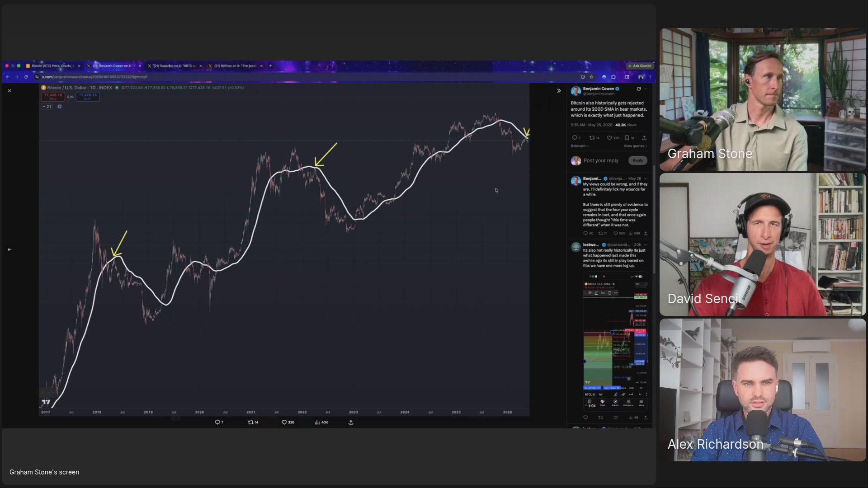Click the Post your reply field
Viewport: 868px width, 488px height.
point(601,160)
